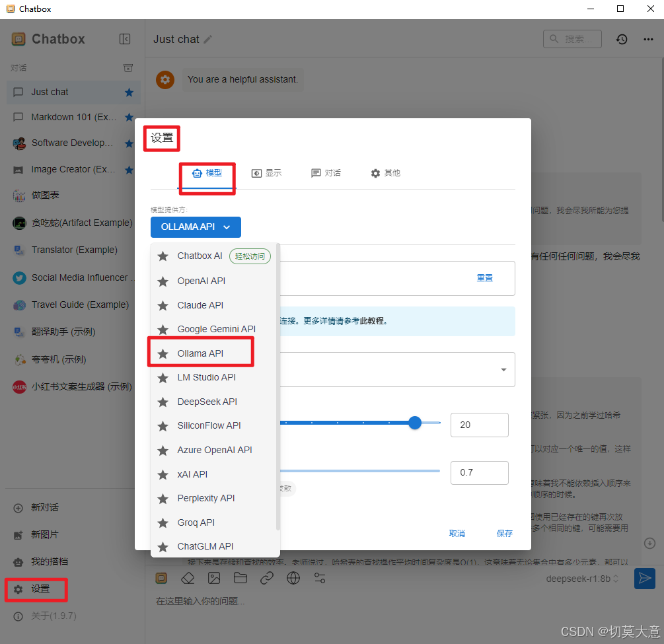Click the eraser clear-messages icon
This screenshot has width=664, height=644.
(x=188, y=579)
